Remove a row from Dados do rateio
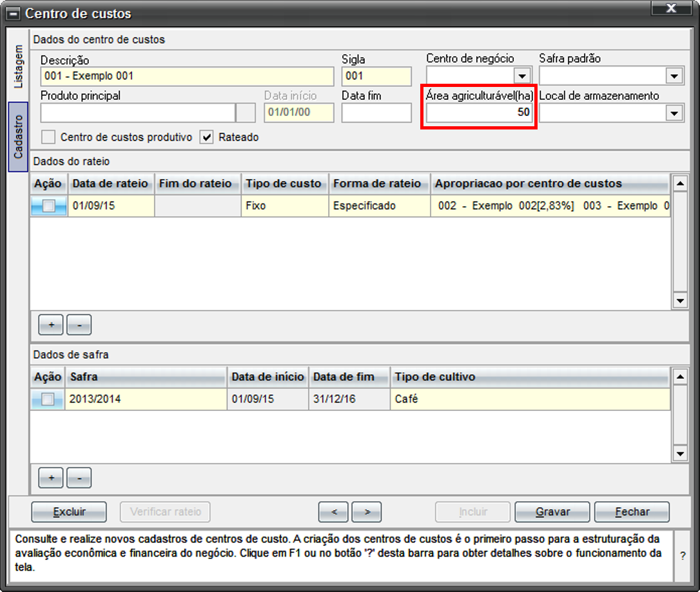 click(79, 325)
